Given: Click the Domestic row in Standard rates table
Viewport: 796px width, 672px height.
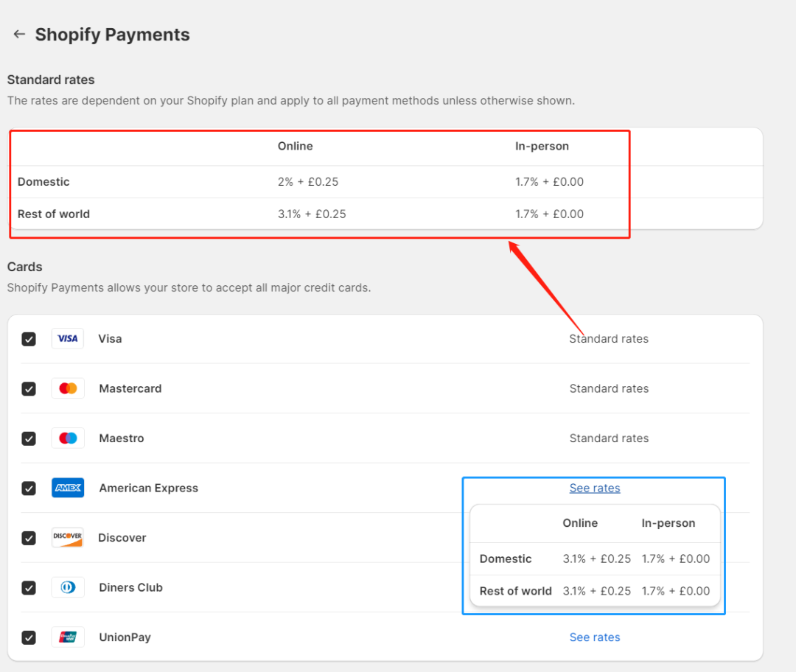Looking at the screenshot, I should click(43, 182).
